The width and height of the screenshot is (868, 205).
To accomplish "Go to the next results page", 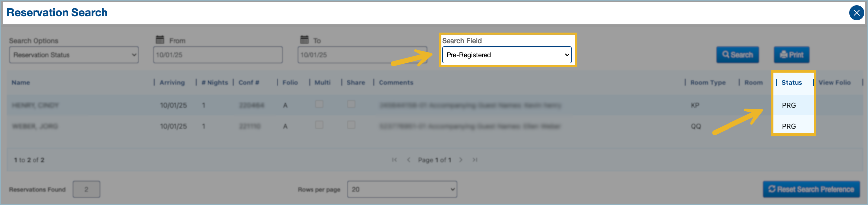I will [x=461, y=160].
